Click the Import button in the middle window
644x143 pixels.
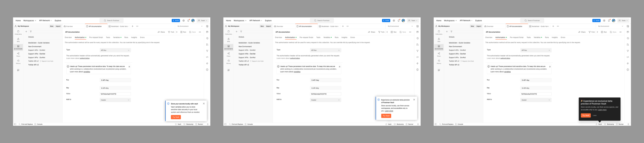269,26
